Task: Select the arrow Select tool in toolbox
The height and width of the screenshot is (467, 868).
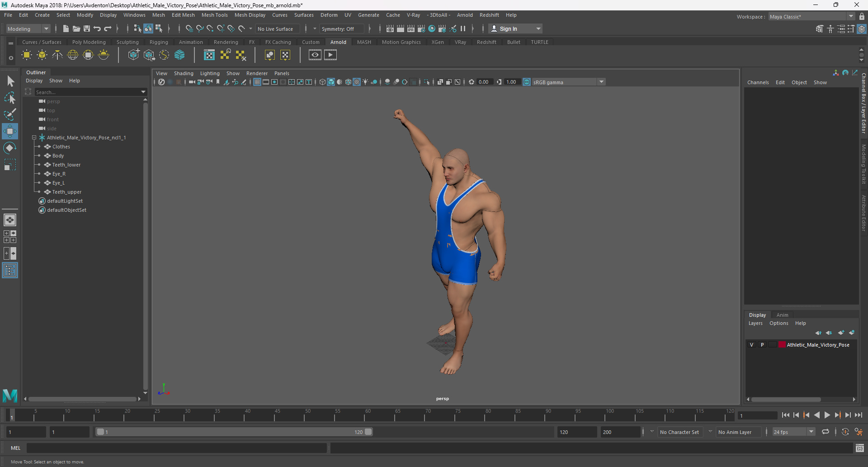Action: [10, 81]
